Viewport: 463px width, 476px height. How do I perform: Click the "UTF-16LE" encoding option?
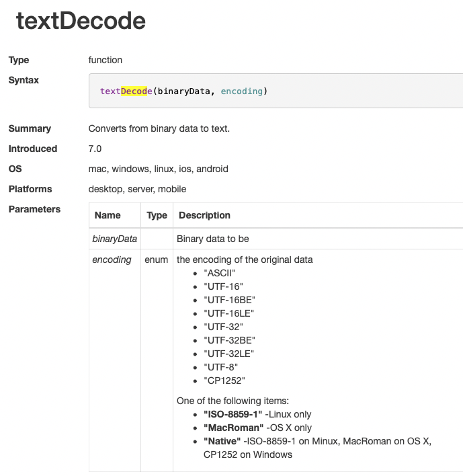click(228, 313)
